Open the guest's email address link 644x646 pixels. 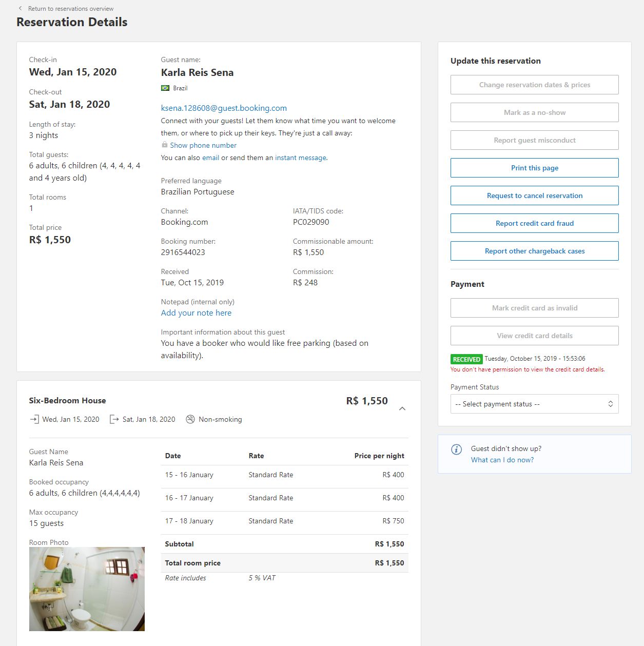coord(224,108)
